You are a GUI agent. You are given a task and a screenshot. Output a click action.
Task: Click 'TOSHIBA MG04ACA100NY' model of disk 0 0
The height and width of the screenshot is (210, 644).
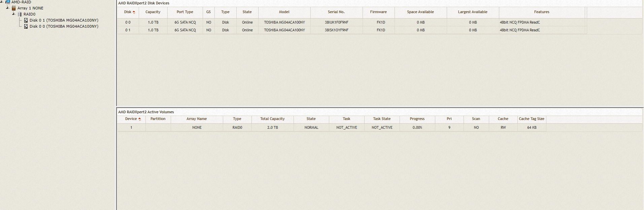click(284, 22)
